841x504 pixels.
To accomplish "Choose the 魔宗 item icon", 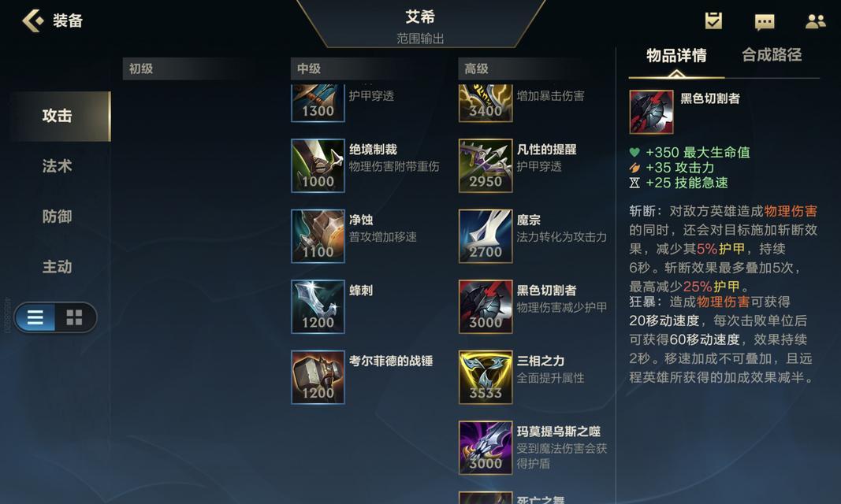I will (x=486, y=236).
